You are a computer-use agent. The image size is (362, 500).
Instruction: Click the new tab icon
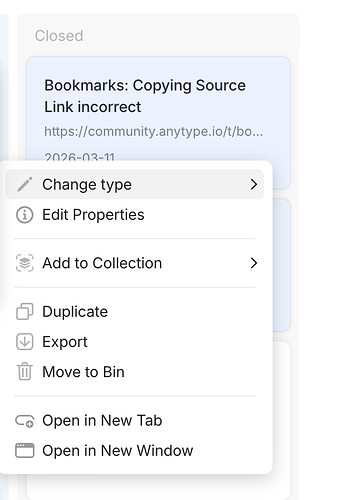25,421
